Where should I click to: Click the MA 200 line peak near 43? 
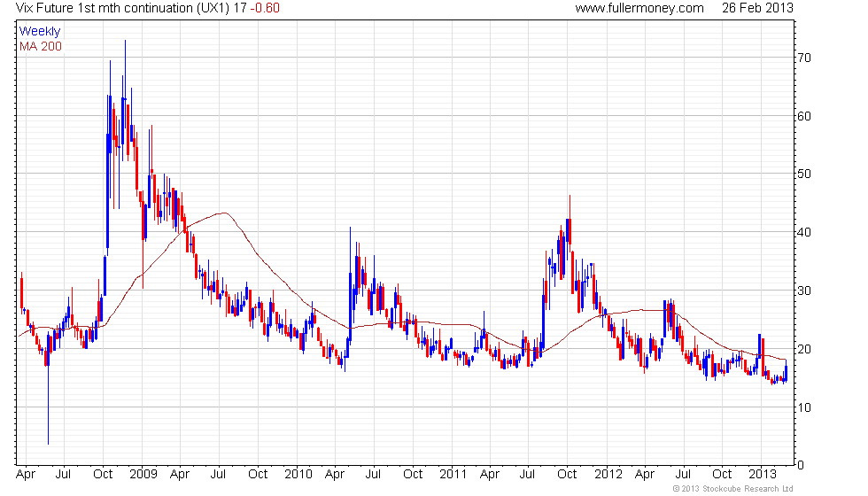[x=223, y=213]
